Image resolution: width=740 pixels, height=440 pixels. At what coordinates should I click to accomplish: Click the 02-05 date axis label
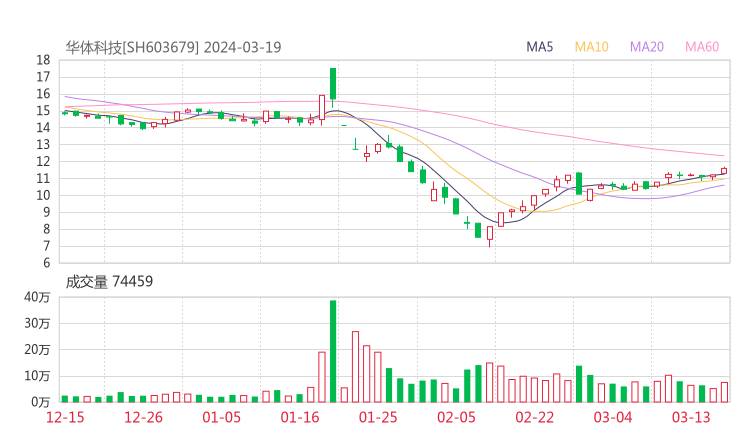456,417
